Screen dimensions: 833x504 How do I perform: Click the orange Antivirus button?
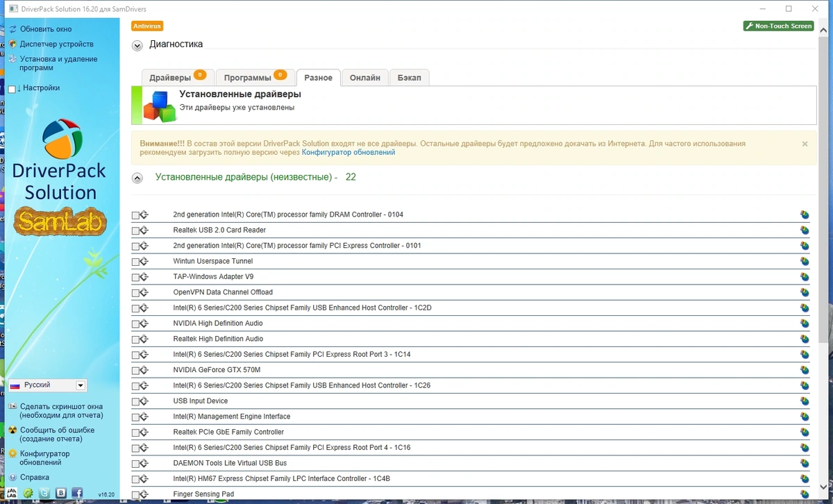[147, 26]
